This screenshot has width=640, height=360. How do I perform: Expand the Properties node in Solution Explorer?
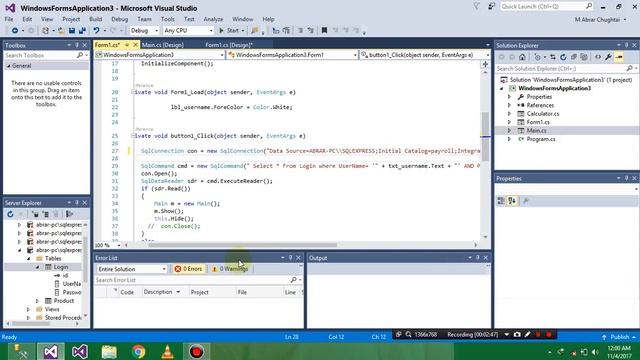(x=509, y=97)
